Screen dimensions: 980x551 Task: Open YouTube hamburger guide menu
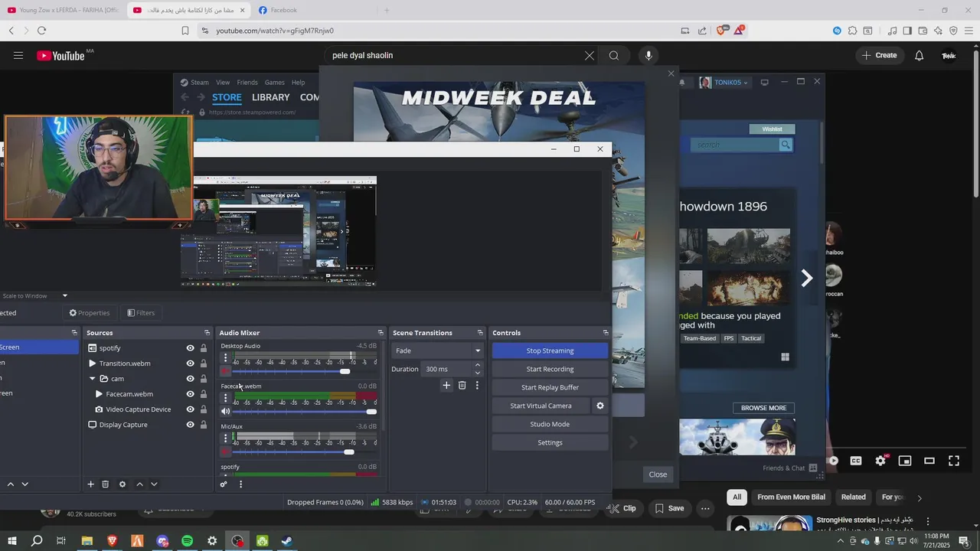coord(18,55)
